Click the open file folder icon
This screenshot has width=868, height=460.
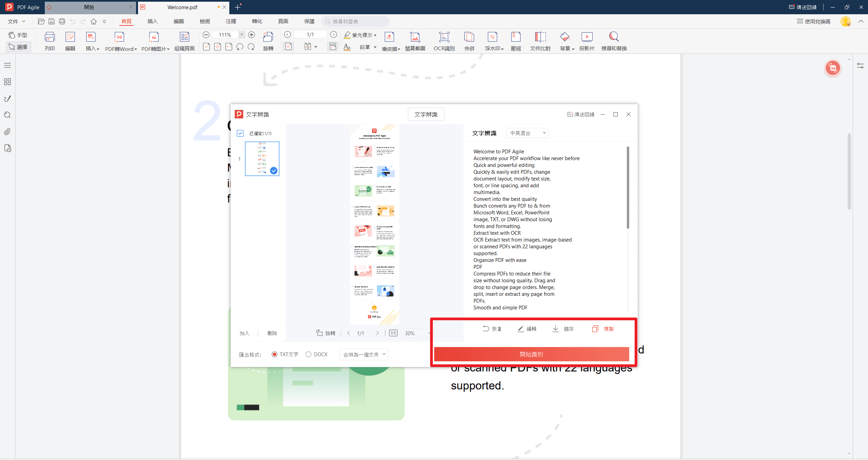[x=41, y=21]
